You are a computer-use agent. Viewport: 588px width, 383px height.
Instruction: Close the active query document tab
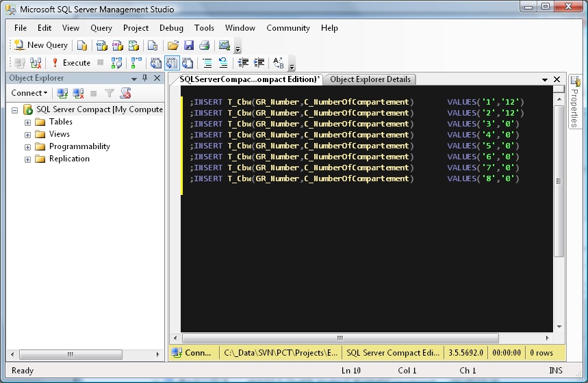557,79
